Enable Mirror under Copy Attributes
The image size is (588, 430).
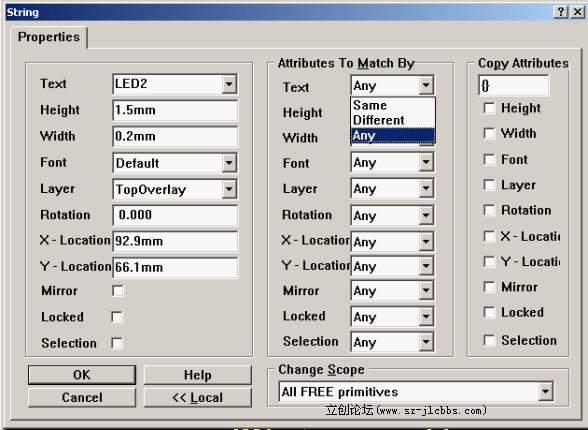489,287
